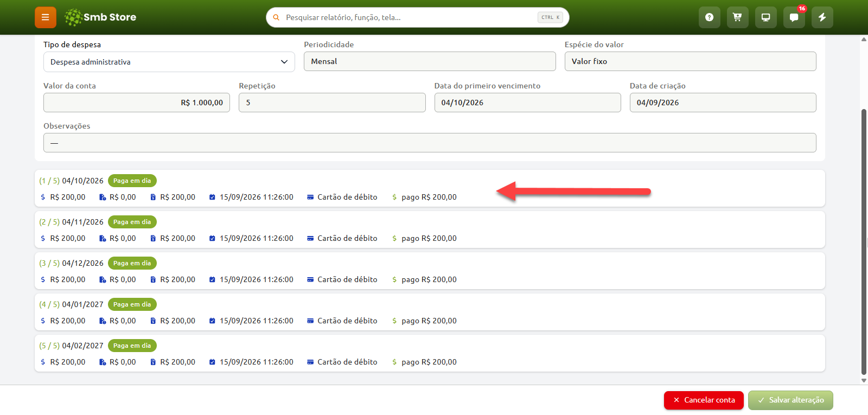Click pago R$ 200,00 in installment 5/5

click(x=429, y=362)
